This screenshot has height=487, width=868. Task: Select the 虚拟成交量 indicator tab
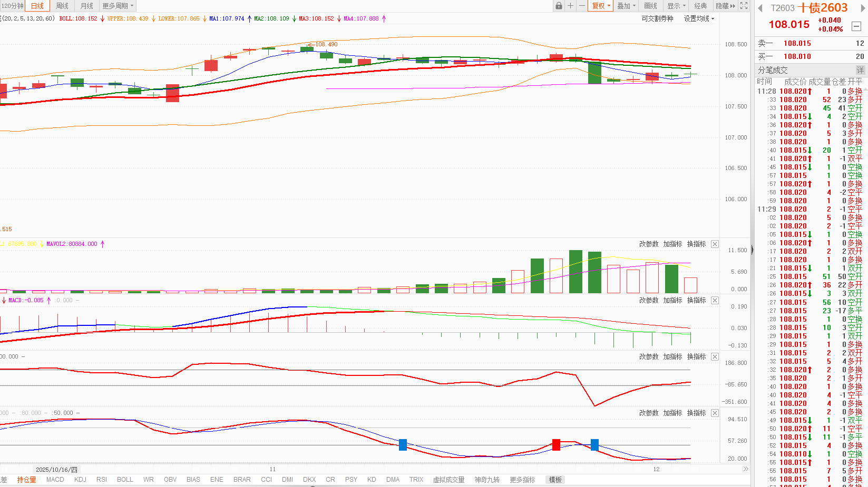click(448, 480)
